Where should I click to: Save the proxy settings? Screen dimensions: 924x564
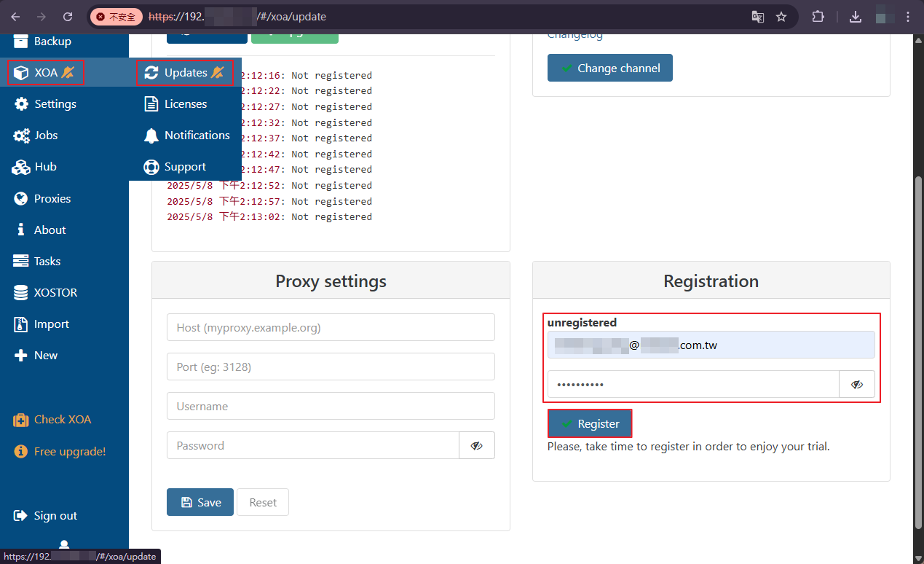click(x=200, y=502)
